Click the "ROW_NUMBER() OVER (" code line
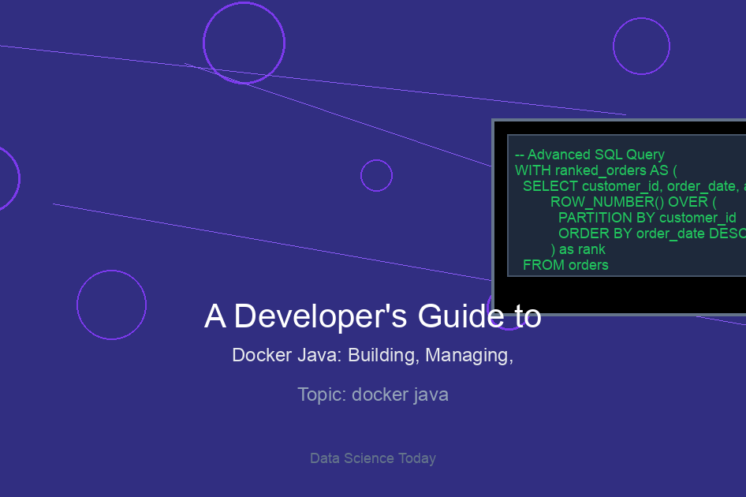The image size is (746, 497). coord(619,202)
